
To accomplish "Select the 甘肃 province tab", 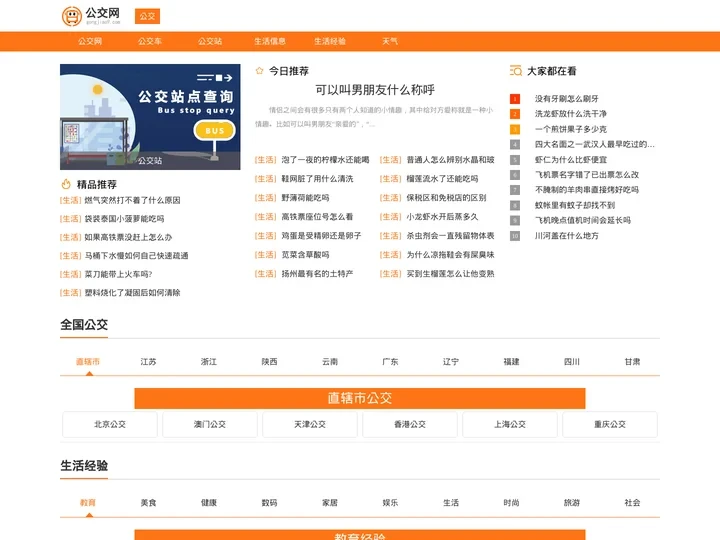I will click(x=632, y=362).
